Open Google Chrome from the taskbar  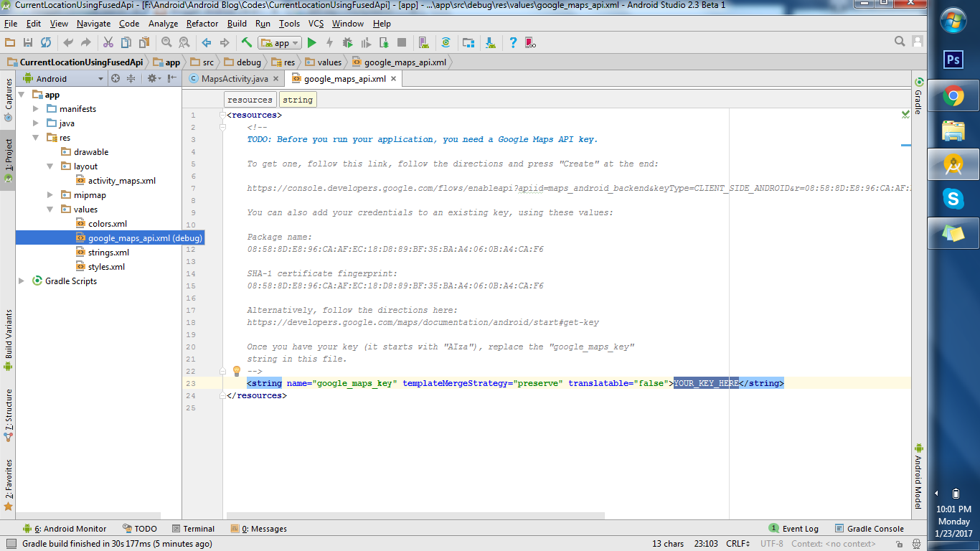point(953,95)
